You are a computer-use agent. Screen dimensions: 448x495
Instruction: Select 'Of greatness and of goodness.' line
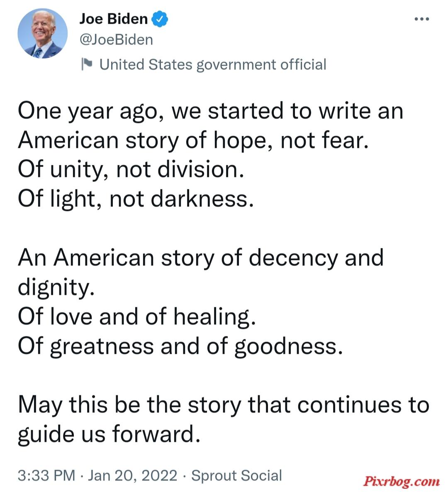[180, 347]
